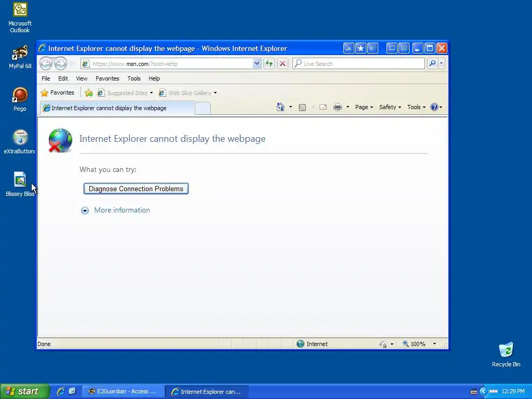The image size is (532, 399).
Task: Click the Home house icon
Action: [280, 107]
